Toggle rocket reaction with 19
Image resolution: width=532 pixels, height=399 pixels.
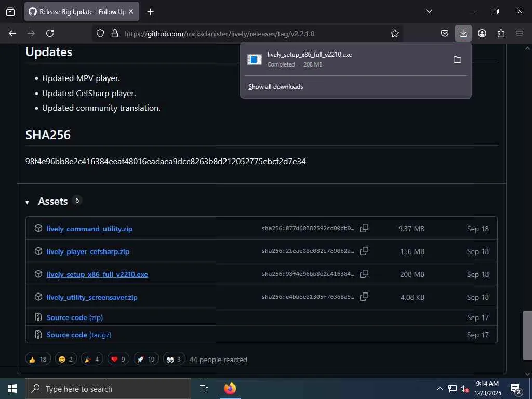[146, 360]
